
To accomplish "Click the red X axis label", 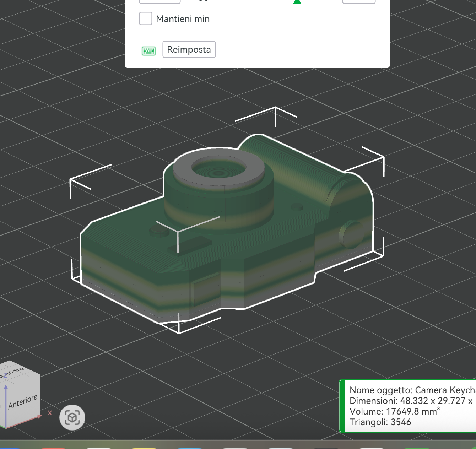I will tap(50, 413).
